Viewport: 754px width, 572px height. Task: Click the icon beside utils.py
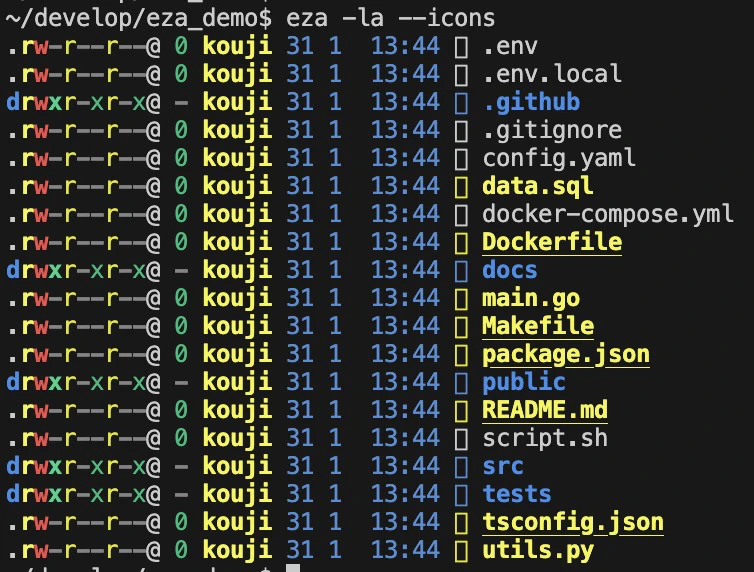point(461,551)
